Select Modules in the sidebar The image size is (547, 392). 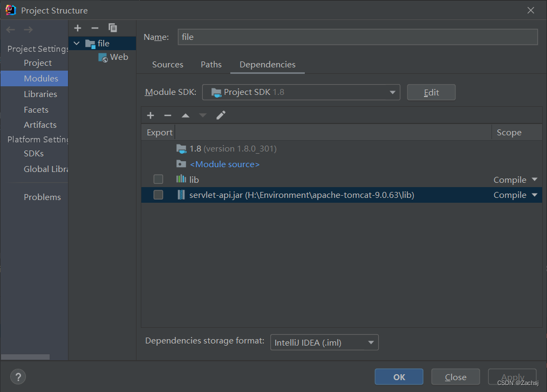34,79
